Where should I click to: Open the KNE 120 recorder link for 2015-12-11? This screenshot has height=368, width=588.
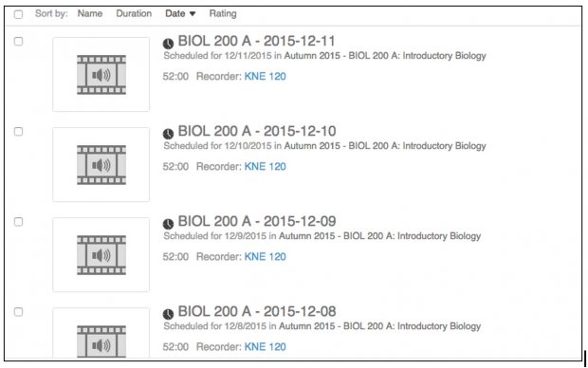click(266, 76)
